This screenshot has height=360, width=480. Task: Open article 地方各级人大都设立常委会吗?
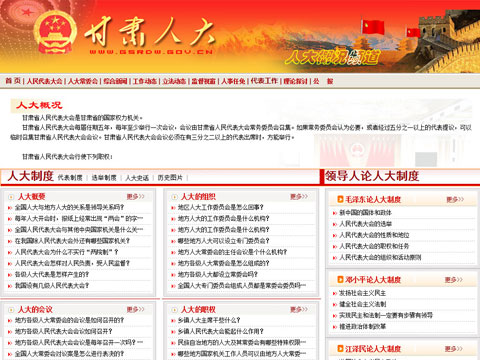pos(218,275)
